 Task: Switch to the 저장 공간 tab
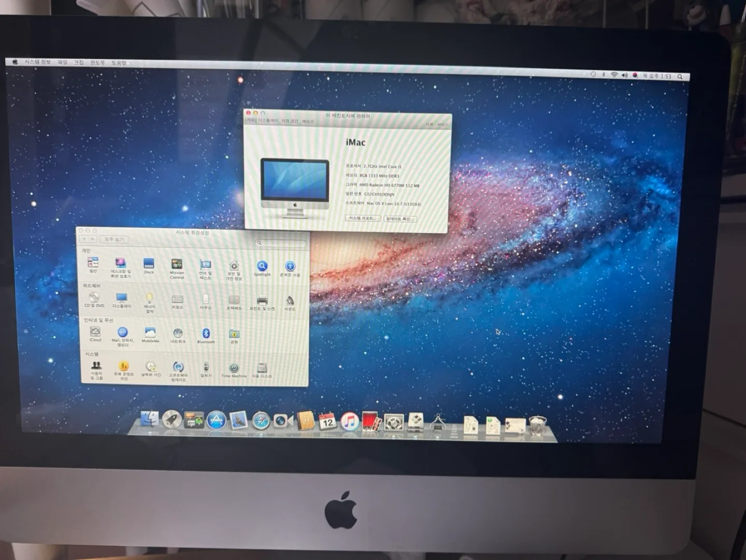coord(290,121)
